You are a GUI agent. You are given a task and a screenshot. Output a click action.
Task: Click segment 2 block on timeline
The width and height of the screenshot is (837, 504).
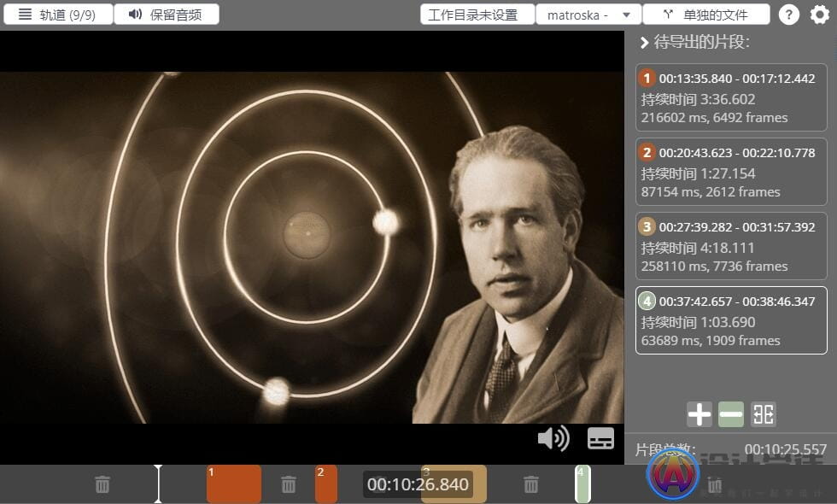(x=326, y=484)
